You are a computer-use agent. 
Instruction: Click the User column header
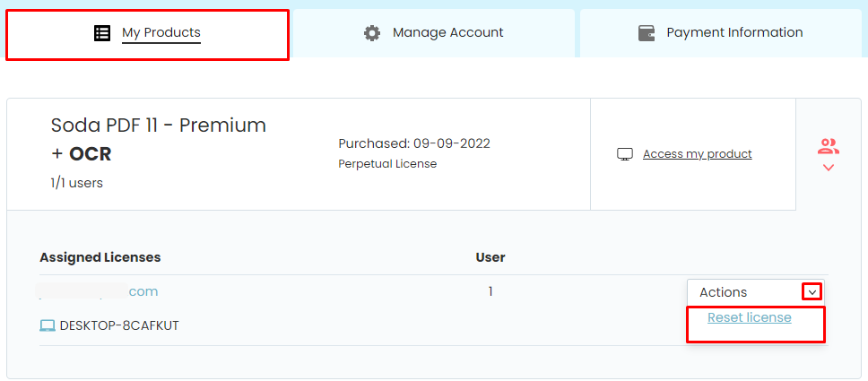(490, 257)
